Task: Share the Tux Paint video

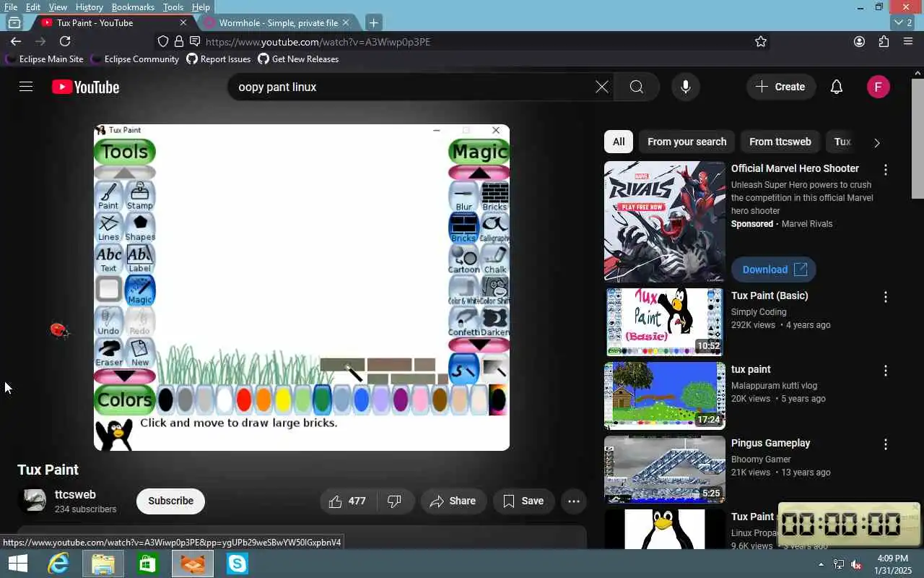Action: [453, 501]
